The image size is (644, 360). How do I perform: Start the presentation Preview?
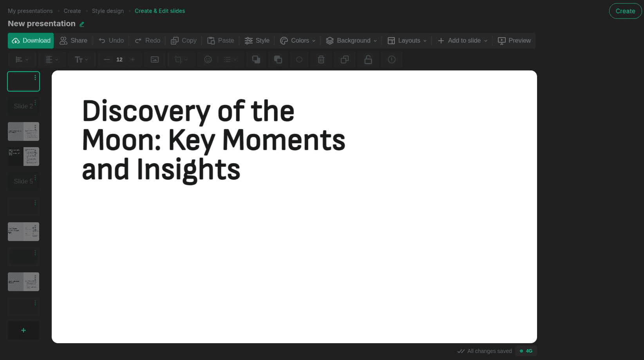click(514, 40)
